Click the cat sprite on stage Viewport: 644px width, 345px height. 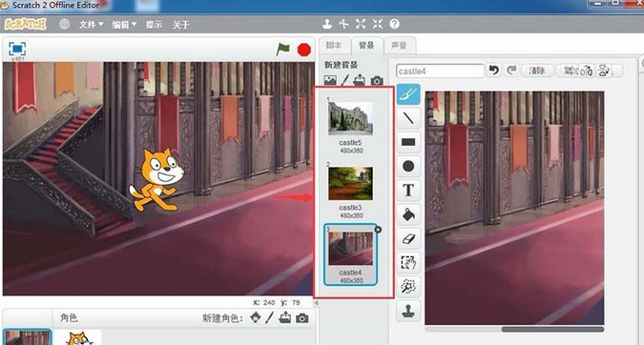coord(156,179)
